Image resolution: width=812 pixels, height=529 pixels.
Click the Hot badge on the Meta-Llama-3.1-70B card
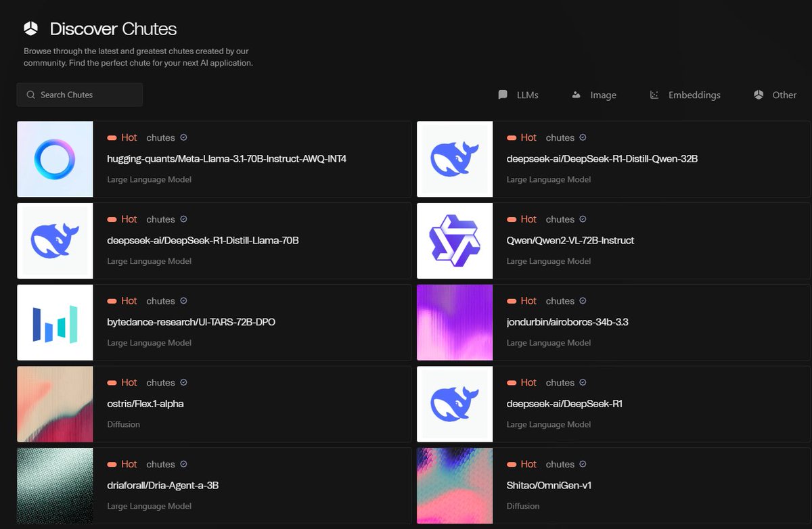pos(122,137)
